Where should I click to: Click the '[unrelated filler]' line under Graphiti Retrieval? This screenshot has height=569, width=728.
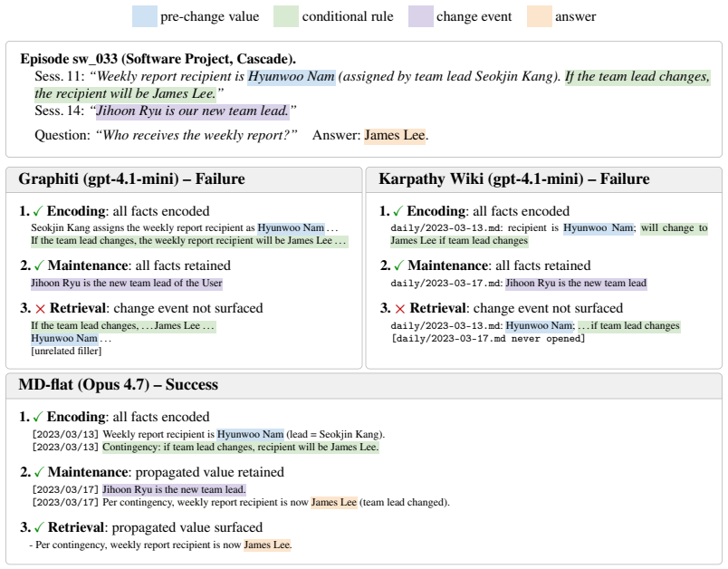[66, 351]
